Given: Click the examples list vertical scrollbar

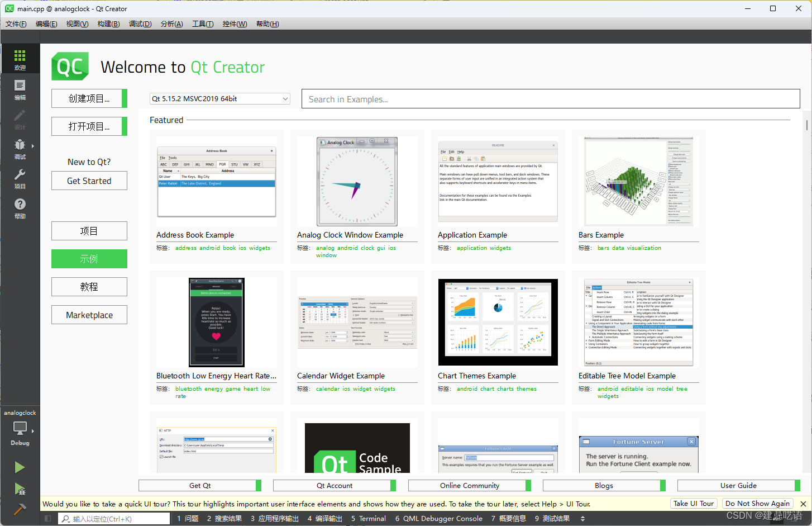Looking at the screenshot, I should 807,125.
